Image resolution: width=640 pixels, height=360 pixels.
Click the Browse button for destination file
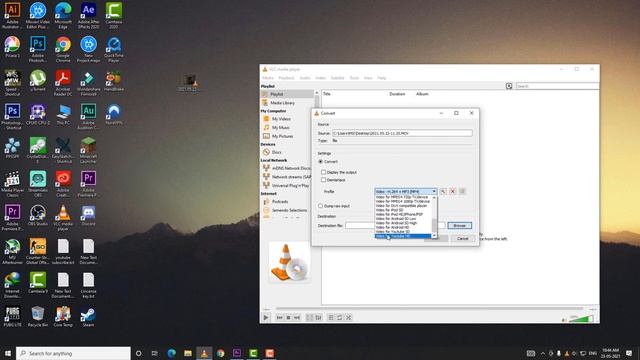(x=460, y=225)
